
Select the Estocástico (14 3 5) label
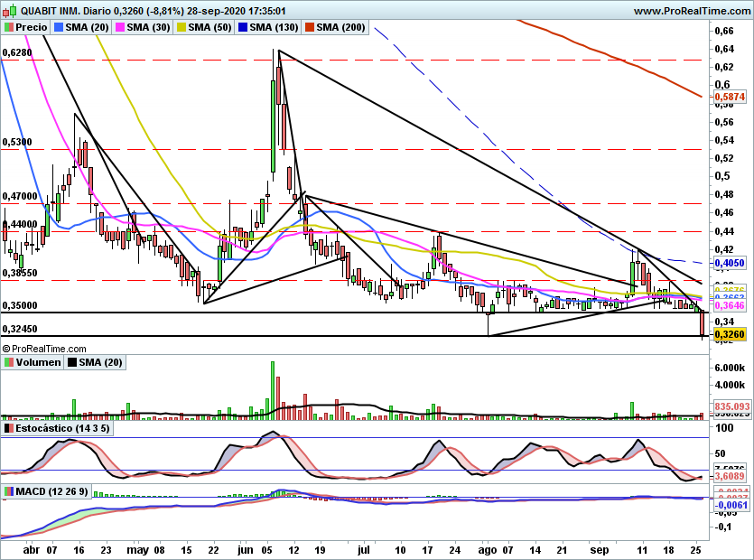[x=62, y=428]
